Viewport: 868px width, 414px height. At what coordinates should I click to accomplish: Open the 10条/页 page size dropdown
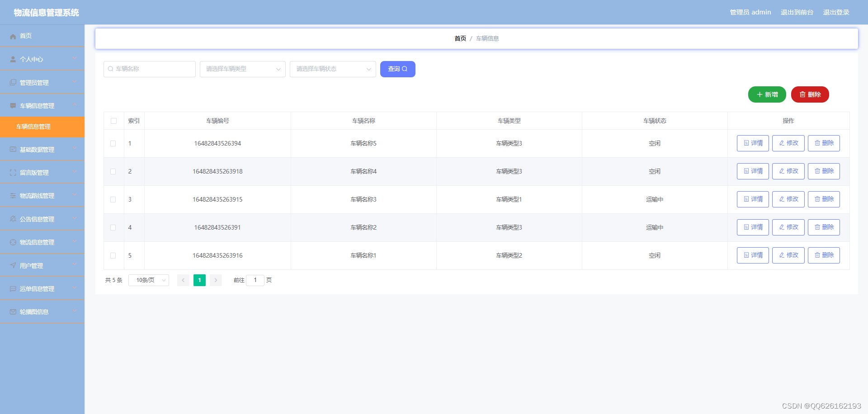(149, 280)
